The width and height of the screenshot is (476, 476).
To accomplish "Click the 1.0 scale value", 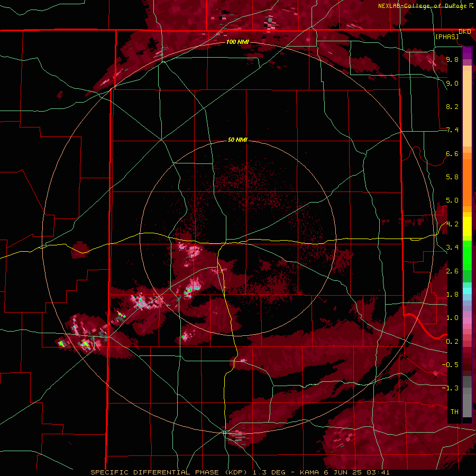I will click(x=452, y=318).
